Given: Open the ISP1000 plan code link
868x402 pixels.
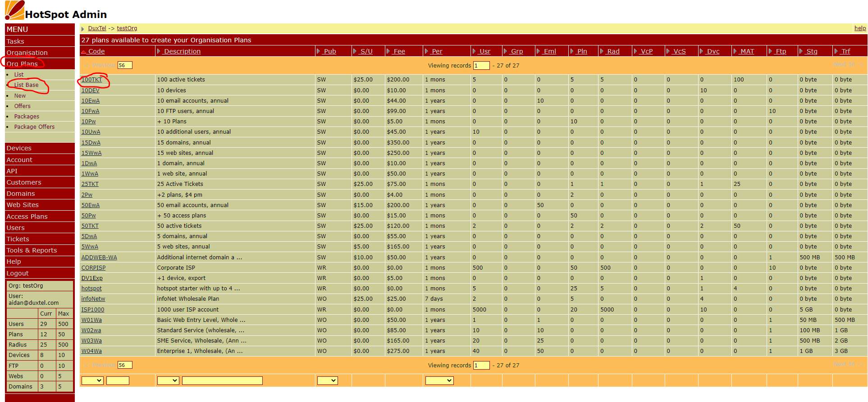Looking at the screenshot, I should point(92,310).
